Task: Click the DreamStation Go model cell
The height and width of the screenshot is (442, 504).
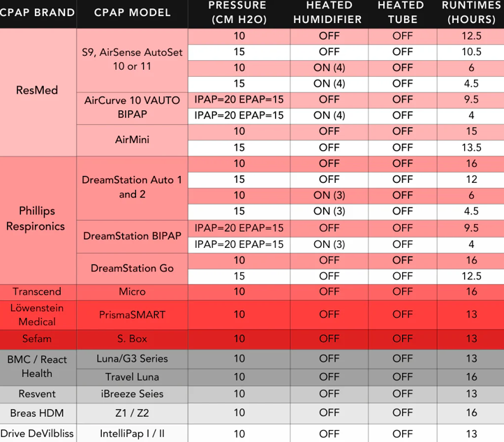Action: (132, 268)
